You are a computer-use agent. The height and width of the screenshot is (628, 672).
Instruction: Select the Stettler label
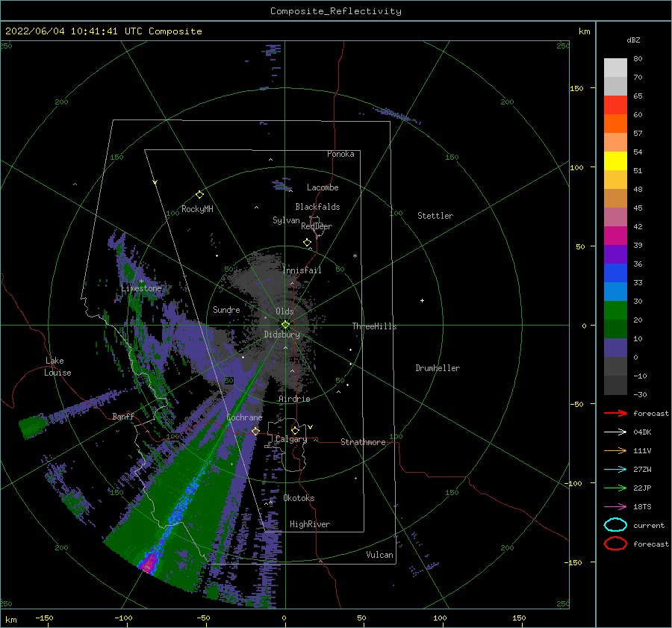pos(435,216)
